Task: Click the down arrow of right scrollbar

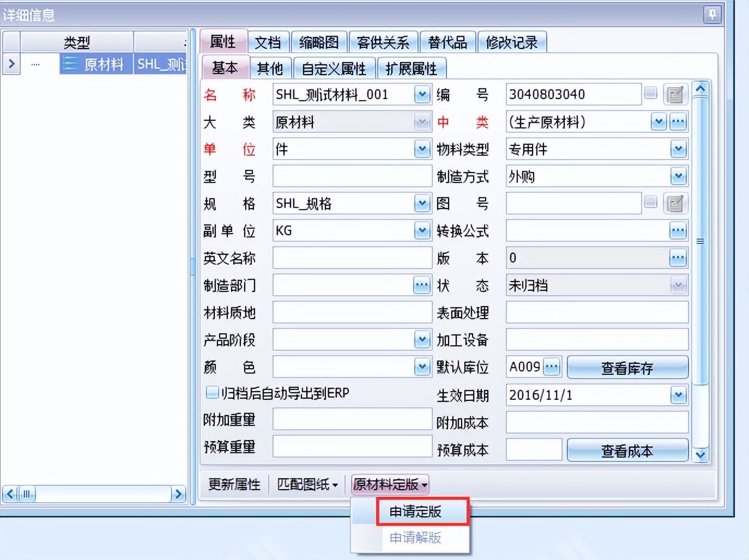Action: click(x=700, y=456)
